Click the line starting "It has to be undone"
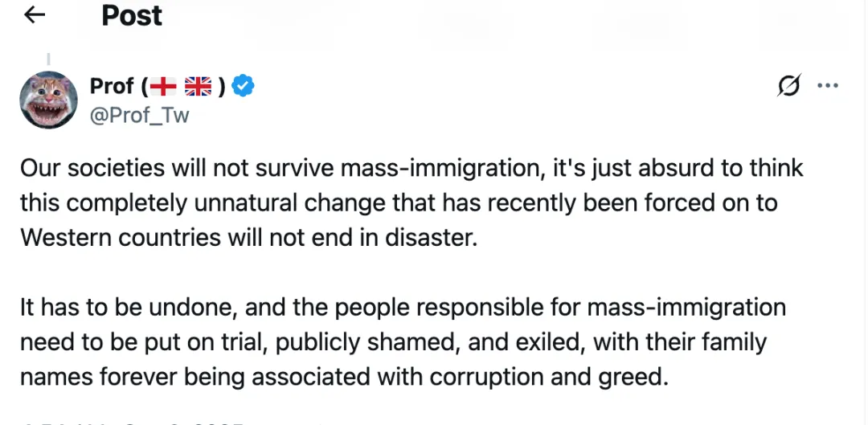Image resolution: width=868 pixels, height=425 pixels. tap(402, 308)
